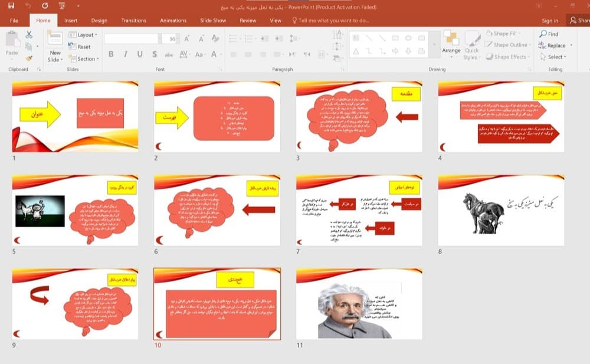Click the Start From Beginning slideshow icon
This screenshot has height=364, width=590.
[62, 6]
